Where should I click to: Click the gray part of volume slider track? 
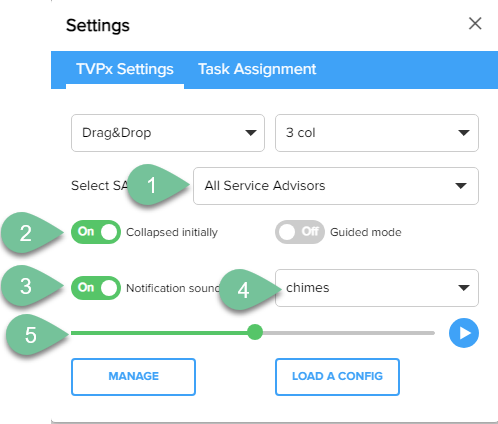[349, 333]
